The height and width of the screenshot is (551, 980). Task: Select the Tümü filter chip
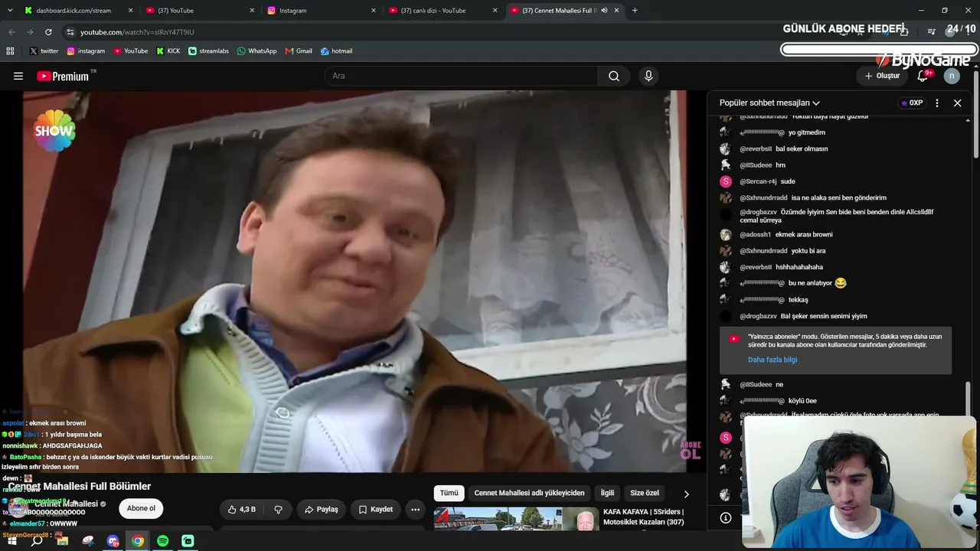(449, 493)
